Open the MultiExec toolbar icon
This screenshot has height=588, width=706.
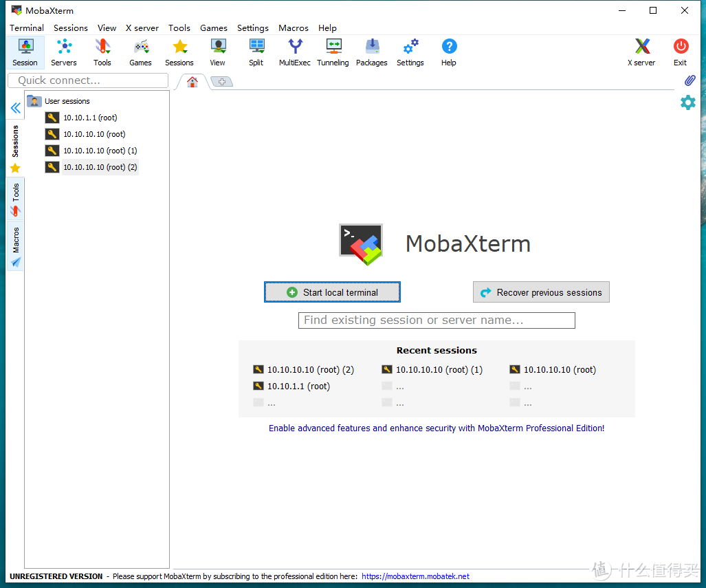click(x=295, y=53)
